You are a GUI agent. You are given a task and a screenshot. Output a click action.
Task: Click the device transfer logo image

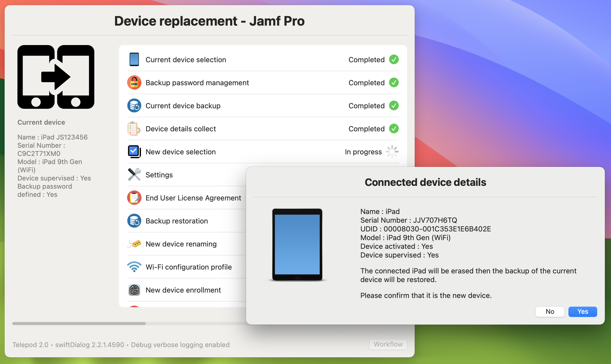pos(56,77)
